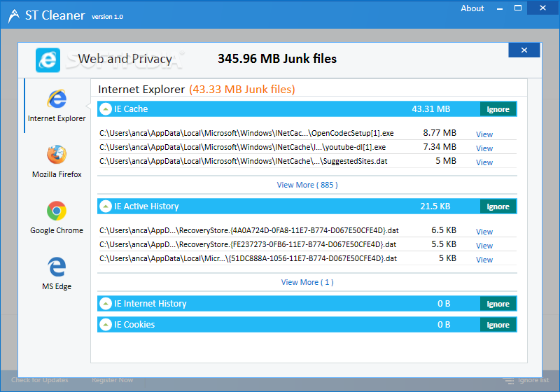Viewport: 560px width, 392px height.
Task: Click the Web and Privacy header icon
Action: 48,60
